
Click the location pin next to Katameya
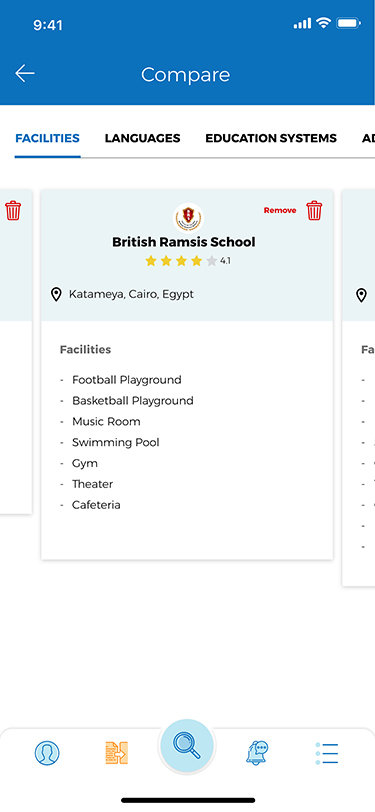pyautogui.click(x=56, y=295)
